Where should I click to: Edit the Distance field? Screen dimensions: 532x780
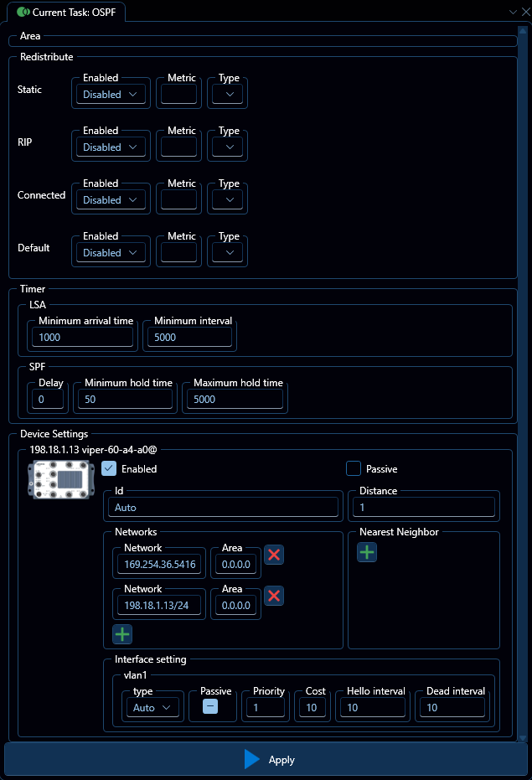point(424,508)
